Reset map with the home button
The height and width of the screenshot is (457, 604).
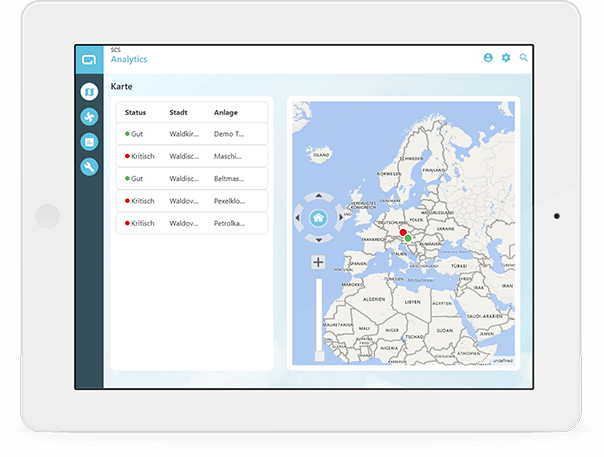point(319,218)
